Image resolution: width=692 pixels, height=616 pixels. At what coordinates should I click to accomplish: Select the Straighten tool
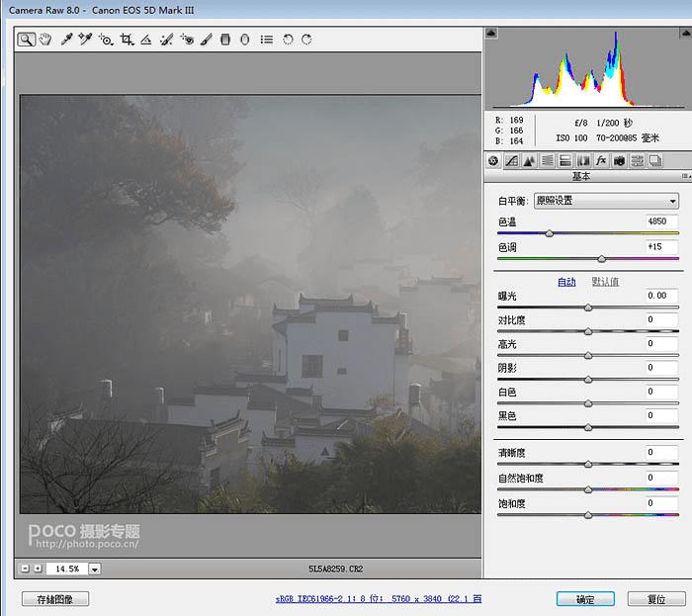146,40
